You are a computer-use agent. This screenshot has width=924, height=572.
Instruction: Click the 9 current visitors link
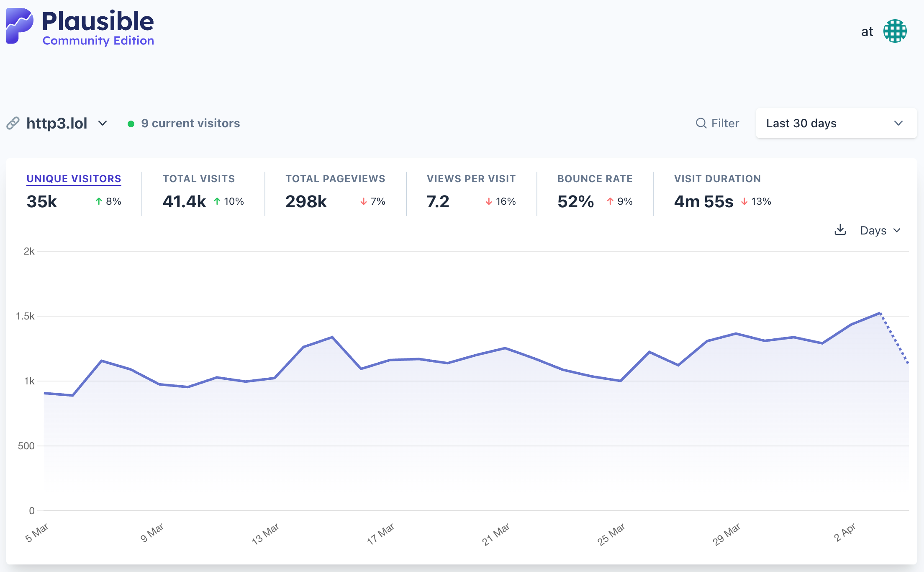[190, 123]
